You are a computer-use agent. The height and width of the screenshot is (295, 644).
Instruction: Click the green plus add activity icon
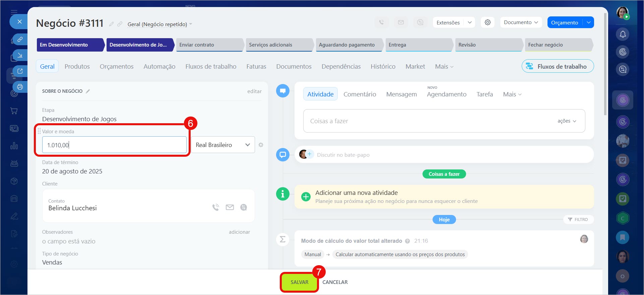[x=306, y=197]
